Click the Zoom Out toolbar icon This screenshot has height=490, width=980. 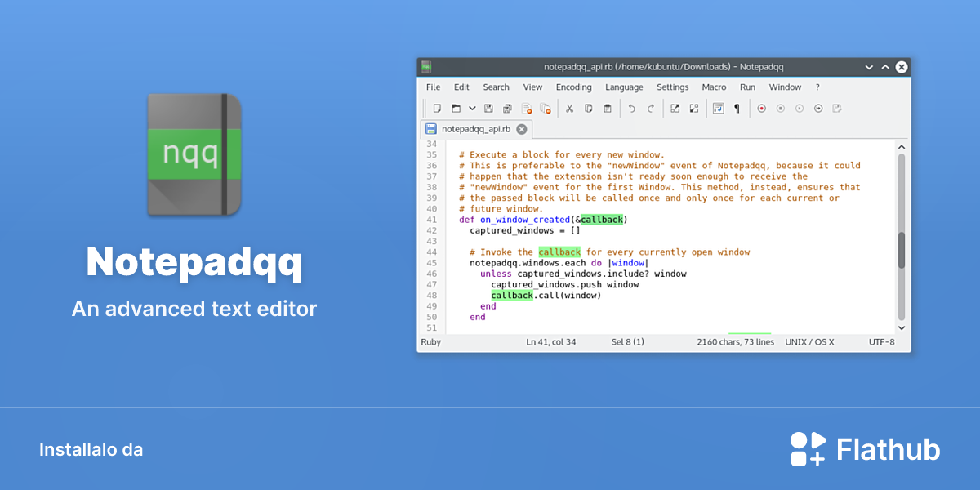(694, 108)
